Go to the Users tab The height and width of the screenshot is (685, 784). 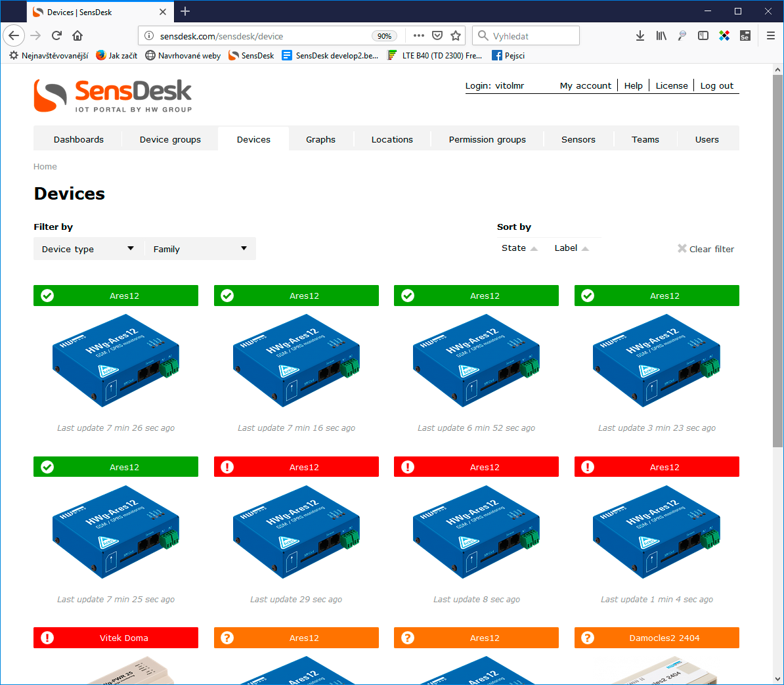(x=707, y=139)
